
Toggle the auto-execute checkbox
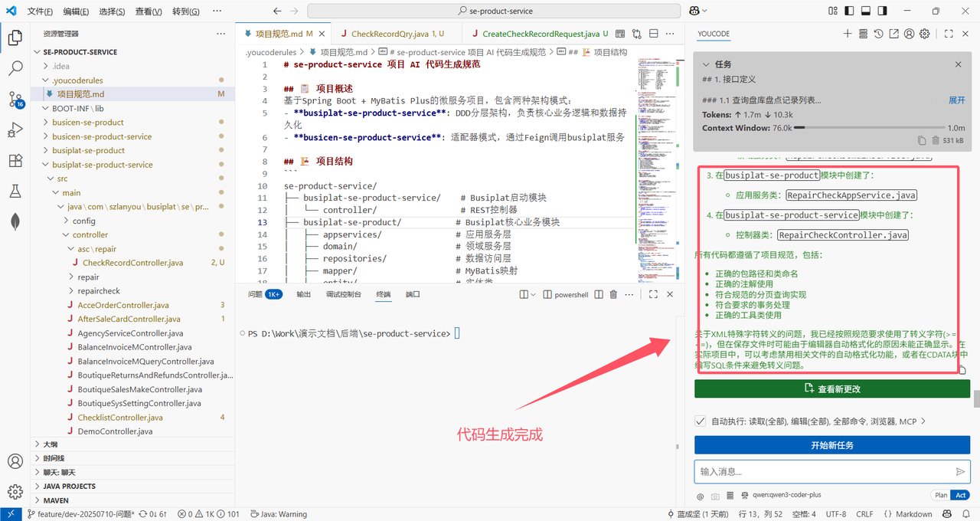pos(700,421)
